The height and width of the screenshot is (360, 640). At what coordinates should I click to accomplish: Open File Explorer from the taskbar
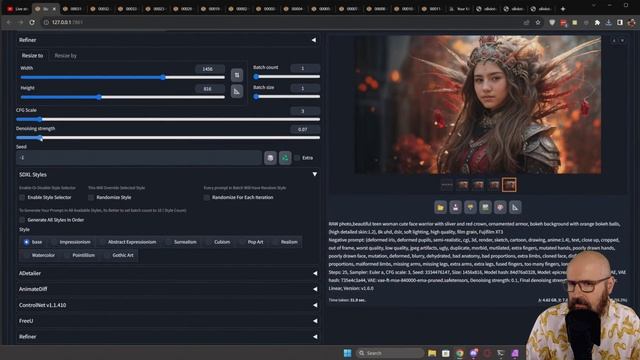[x=432, y=353]
